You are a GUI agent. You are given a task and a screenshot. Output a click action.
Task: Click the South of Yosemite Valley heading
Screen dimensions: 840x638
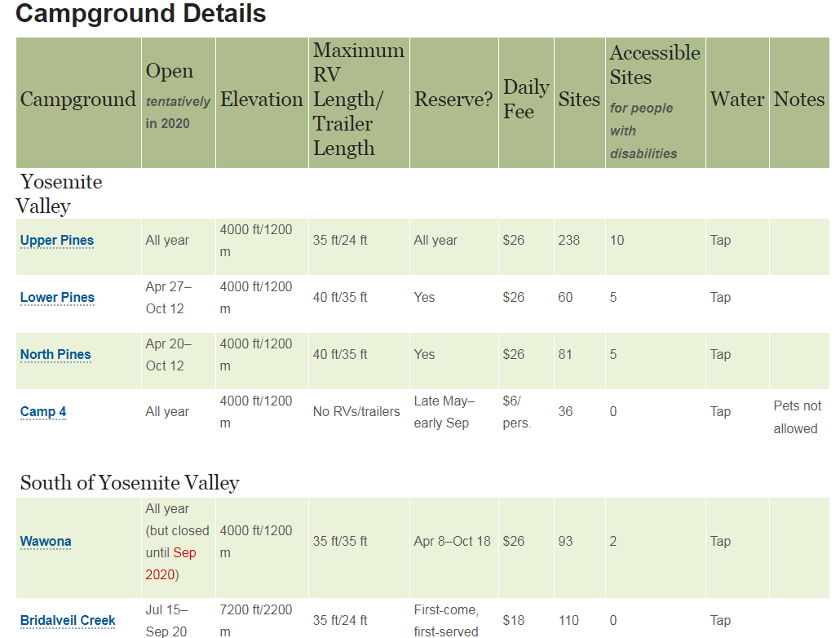[x=130, y=482]
